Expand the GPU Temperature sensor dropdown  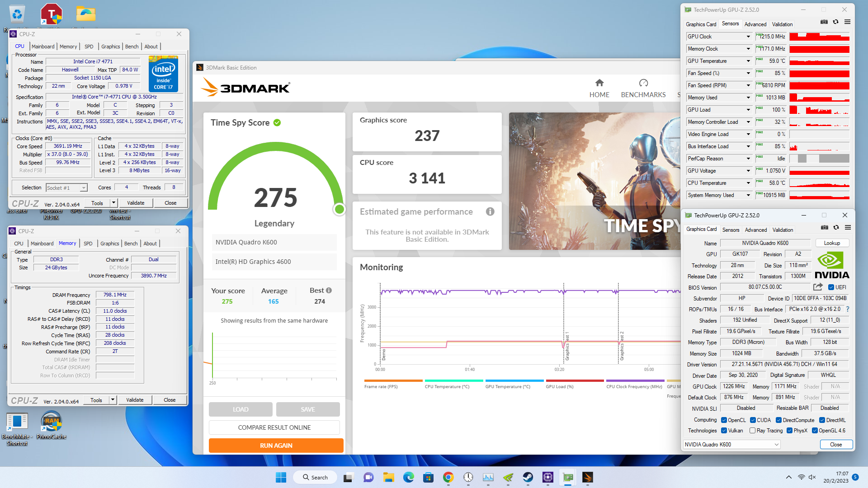tap(748, 61)
